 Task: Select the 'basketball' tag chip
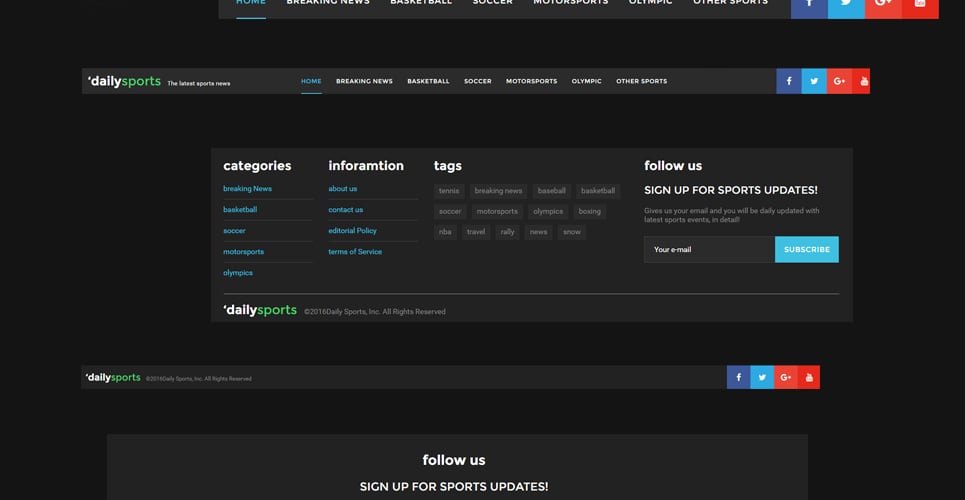click(598, 191)
